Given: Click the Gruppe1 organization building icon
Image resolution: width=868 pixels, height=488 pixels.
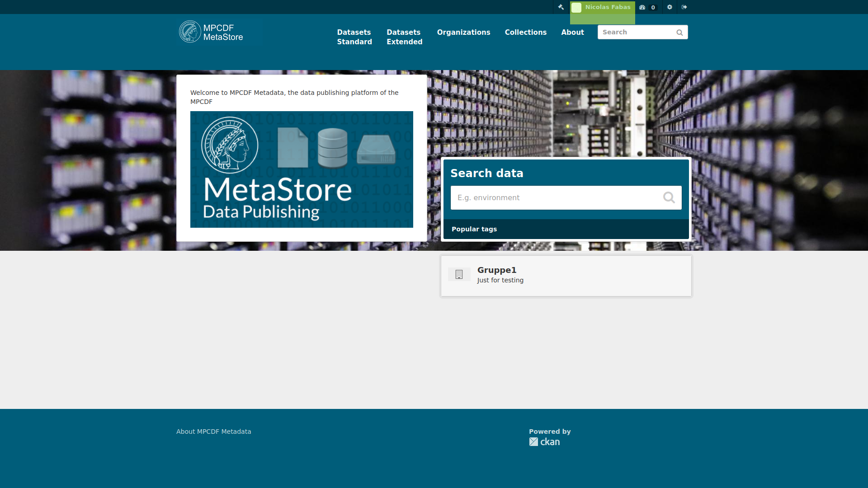Looking at the screenshot, I should tap(459, 274).
